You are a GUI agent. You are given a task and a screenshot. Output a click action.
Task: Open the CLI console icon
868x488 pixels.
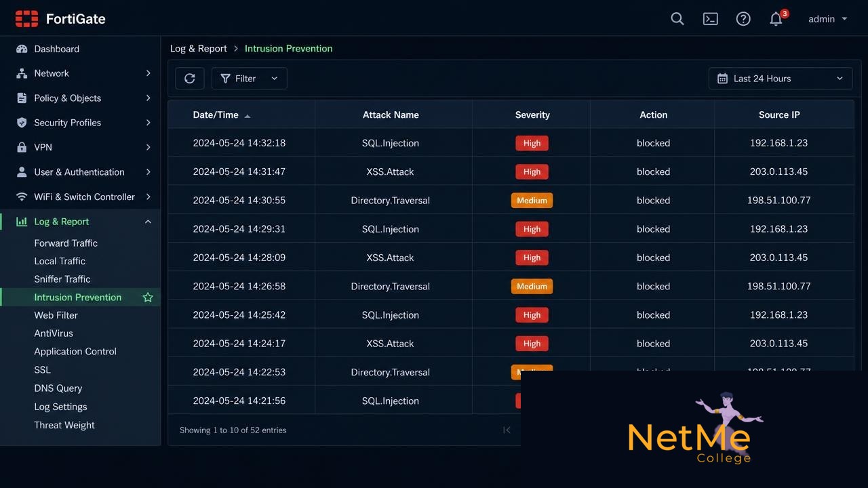click(x=710, y=19)
